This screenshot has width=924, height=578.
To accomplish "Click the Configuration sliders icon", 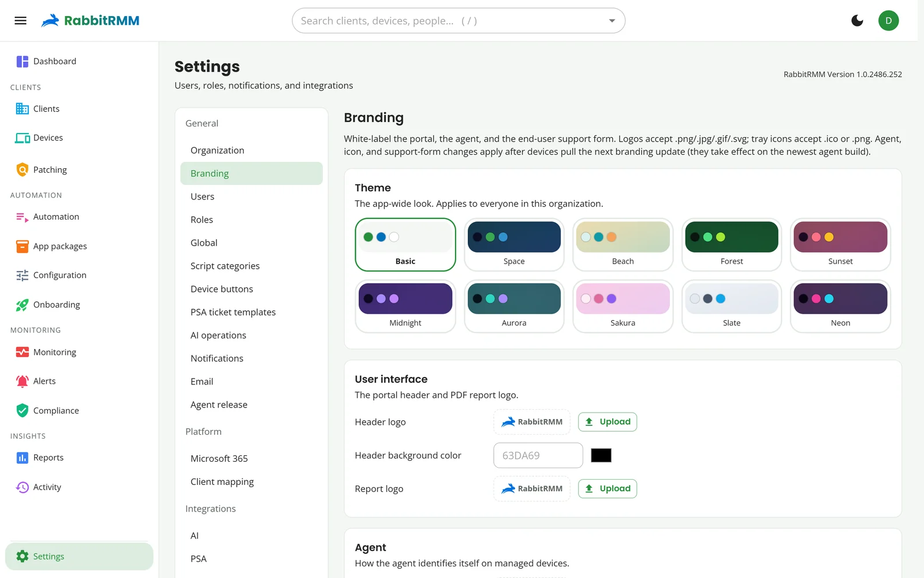I will [x=22, y=275].
